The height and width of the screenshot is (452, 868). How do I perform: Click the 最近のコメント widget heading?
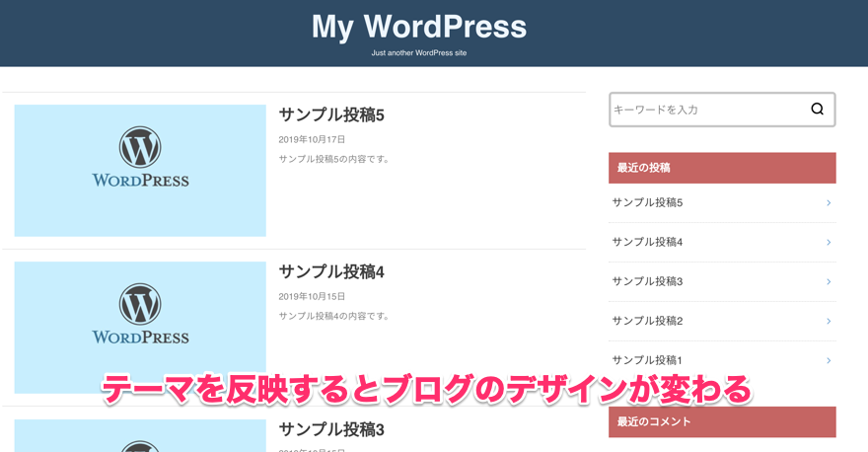coord(722,422)
